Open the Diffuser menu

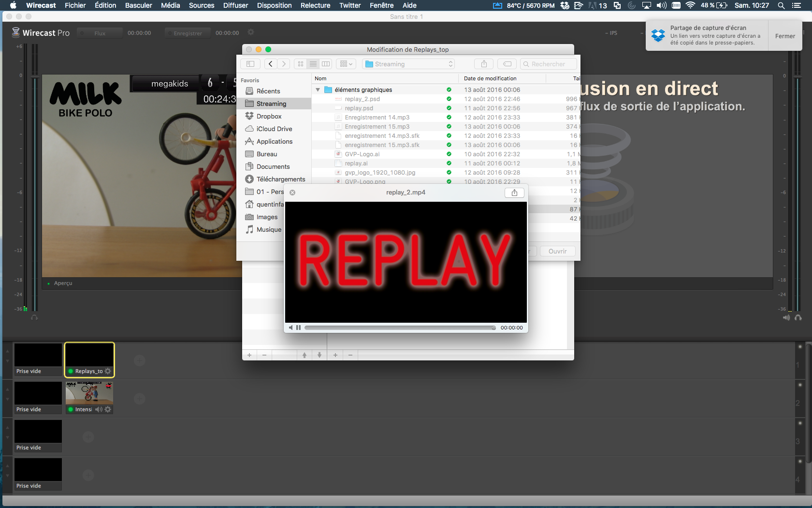[235, 5]
